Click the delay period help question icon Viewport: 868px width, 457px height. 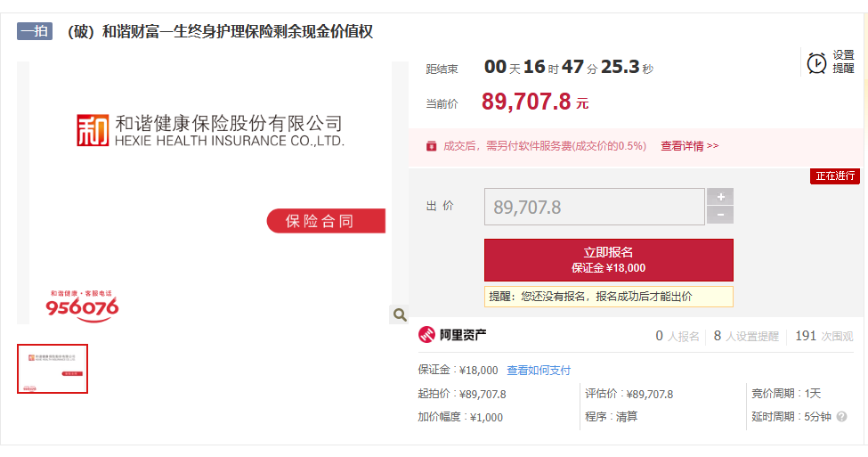point(841,417)
